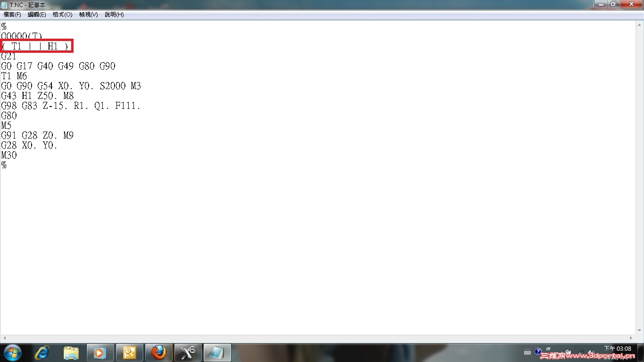644x362 pixels.
Task: Open the yellow Outlook icon on the taskbar
Action: [129, 353]
